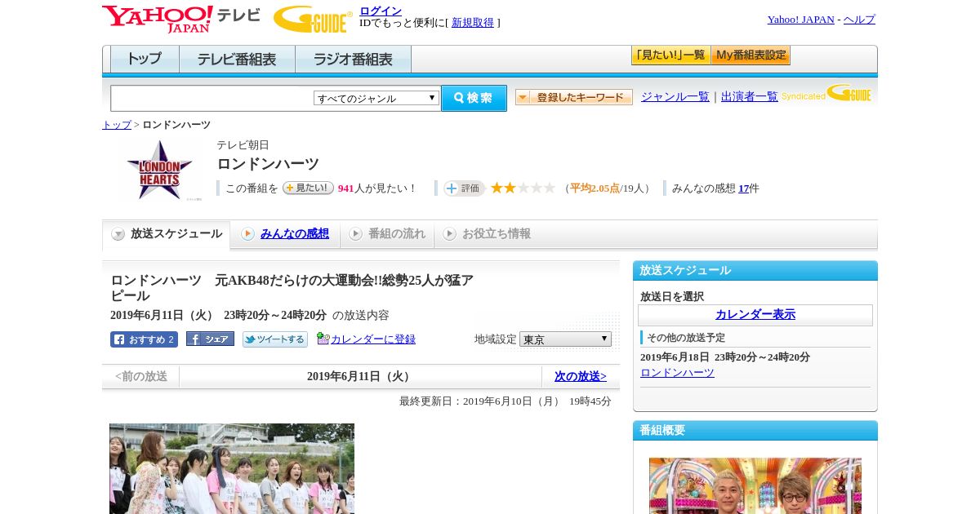Open the ヘルプ link
The image size is (980, 514).
point(859,20)
